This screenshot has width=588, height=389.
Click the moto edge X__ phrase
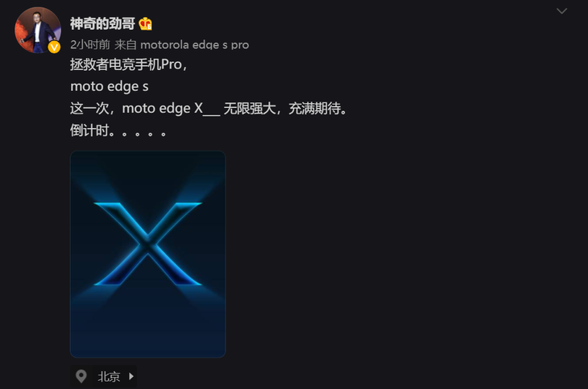[x=171, y=109]
